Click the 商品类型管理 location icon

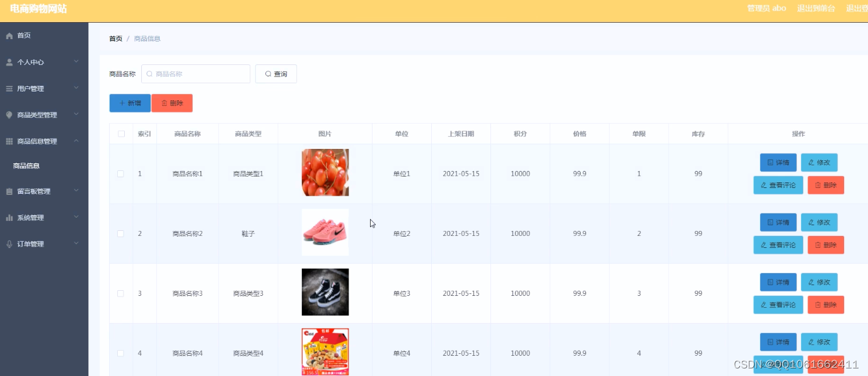pos(8,115)
